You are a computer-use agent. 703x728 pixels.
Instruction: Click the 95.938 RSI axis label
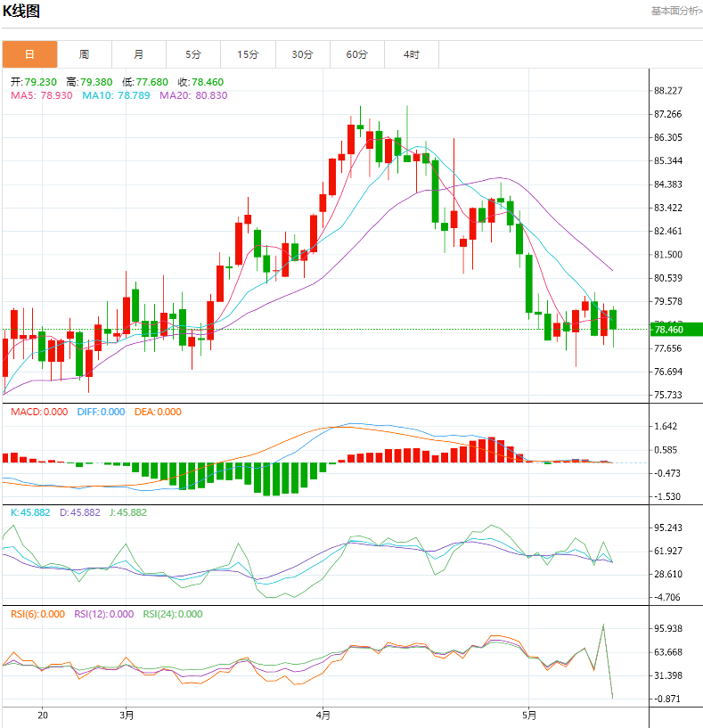(x=668, y=628)
